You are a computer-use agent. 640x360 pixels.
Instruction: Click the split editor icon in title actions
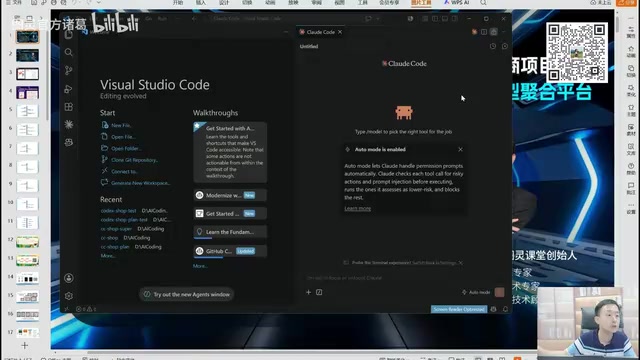pyautogui.click(x=484, y=32)
